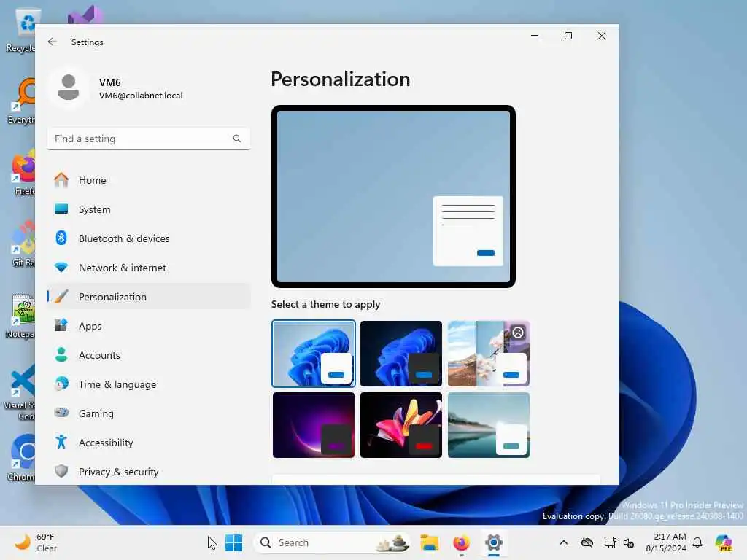
Task: Open the Home settings page
Action: coord(149,180)
